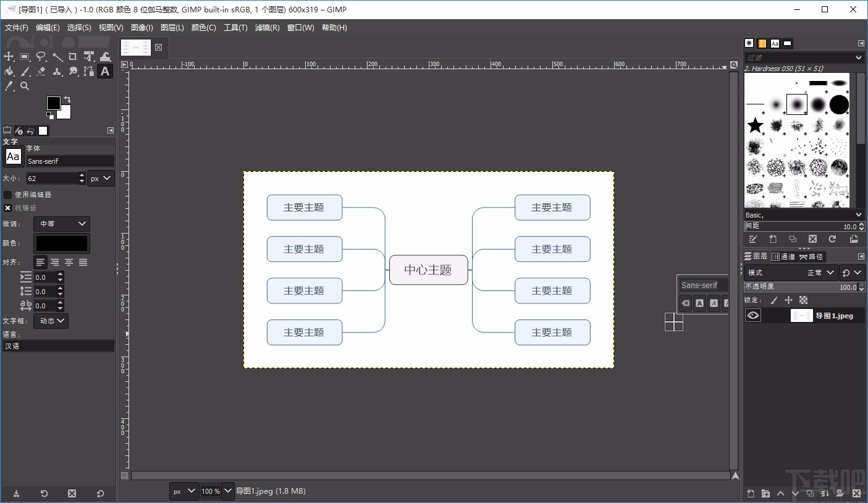Select the Fuzzy Select magic wand tool

(57, 57)
